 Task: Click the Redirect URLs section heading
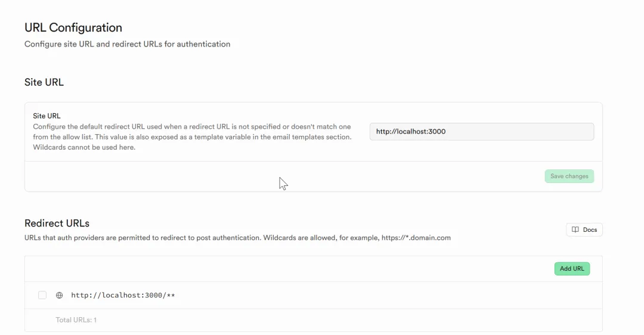pyautogui.click(x=57, y=223)
